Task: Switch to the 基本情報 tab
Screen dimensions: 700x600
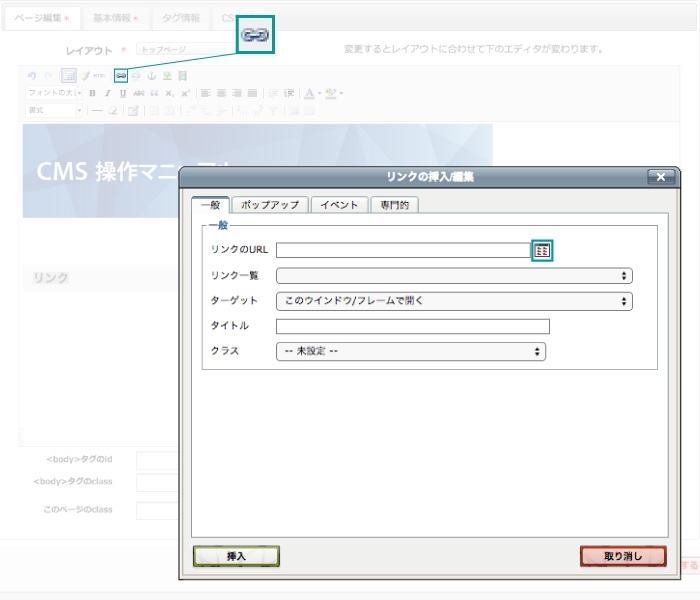Action: click(x=115, y=18)
